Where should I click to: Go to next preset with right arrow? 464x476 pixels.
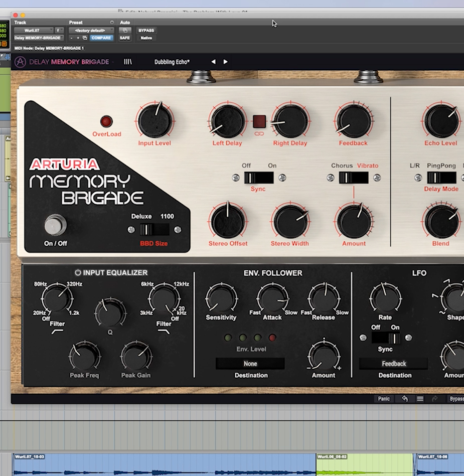(225, 62)
